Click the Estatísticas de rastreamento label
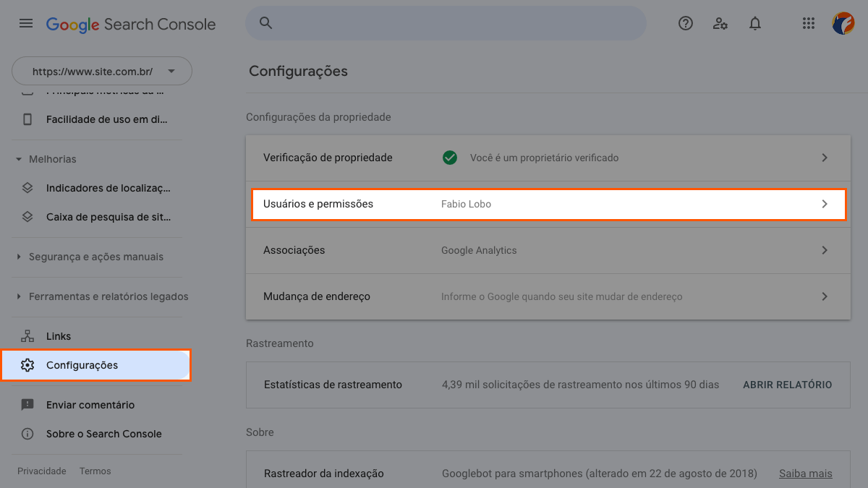Screen dimensions: 868x488 tap(333, 385)
